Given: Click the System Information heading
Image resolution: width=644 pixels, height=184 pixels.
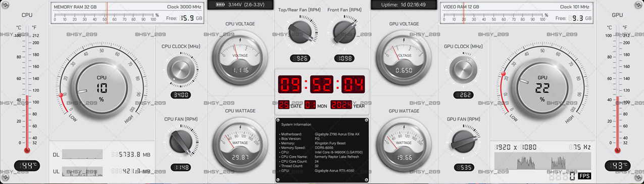Looking at the screenshot, I should coord(296,124).
